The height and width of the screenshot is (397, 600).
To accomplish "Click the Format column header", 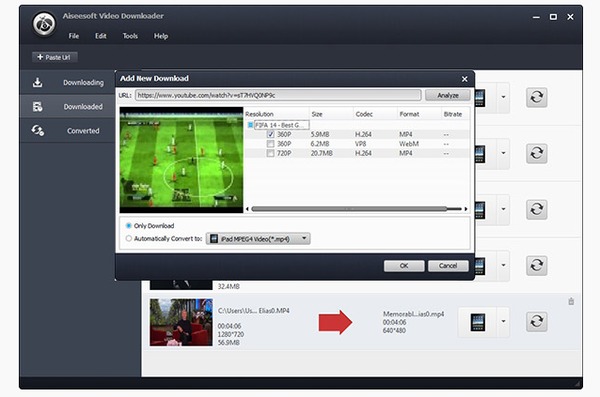I will tap(419, 114).
